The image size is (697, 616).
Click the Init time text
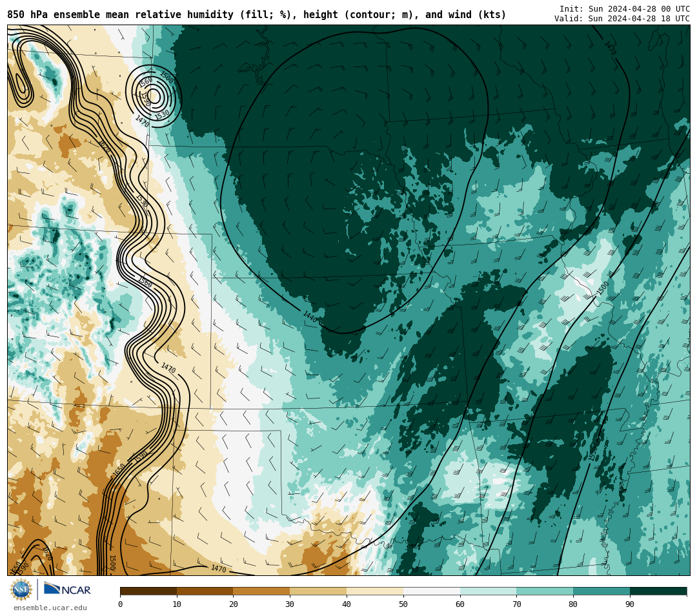(625, 9)
